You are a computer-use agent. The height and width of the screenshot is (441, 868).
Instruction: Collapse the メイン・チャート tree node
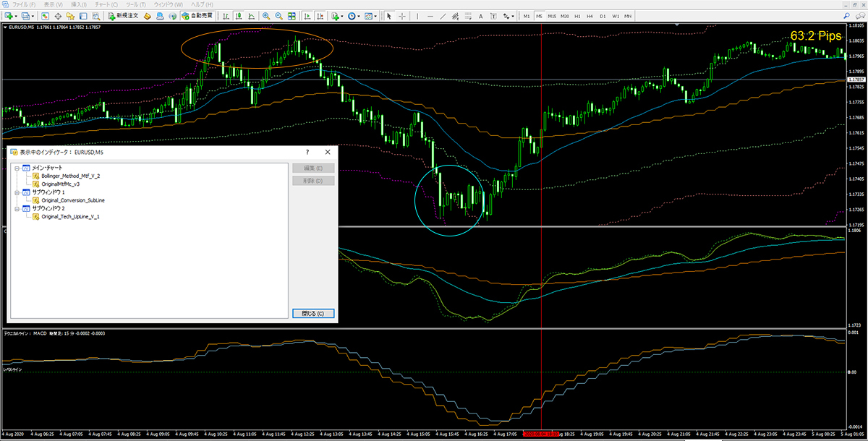click(x=16, y=168)
